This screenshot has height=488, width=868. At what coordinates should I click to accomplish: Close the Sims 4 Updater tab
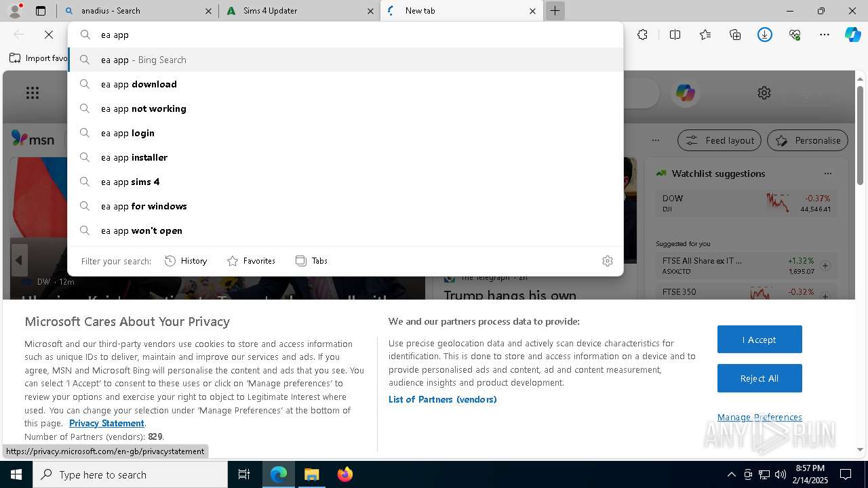370,11
